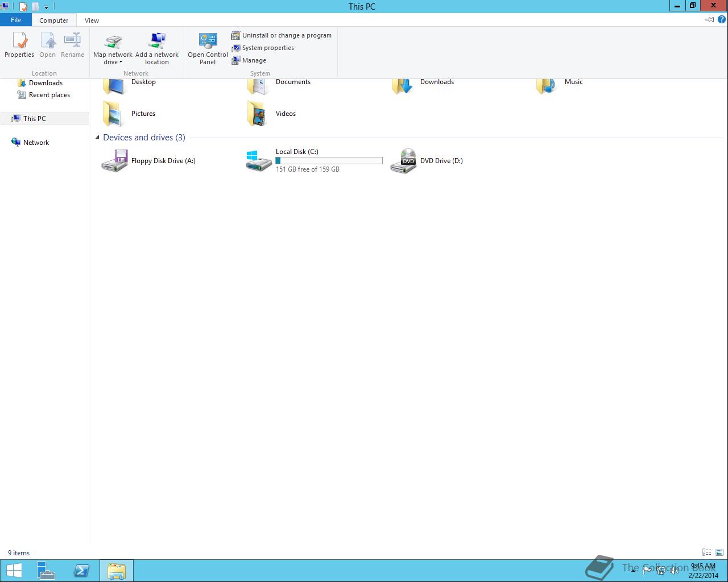Open Action Center flag icon in tray
This screenshot has width=728, height=582.
(x=647, y=571)
